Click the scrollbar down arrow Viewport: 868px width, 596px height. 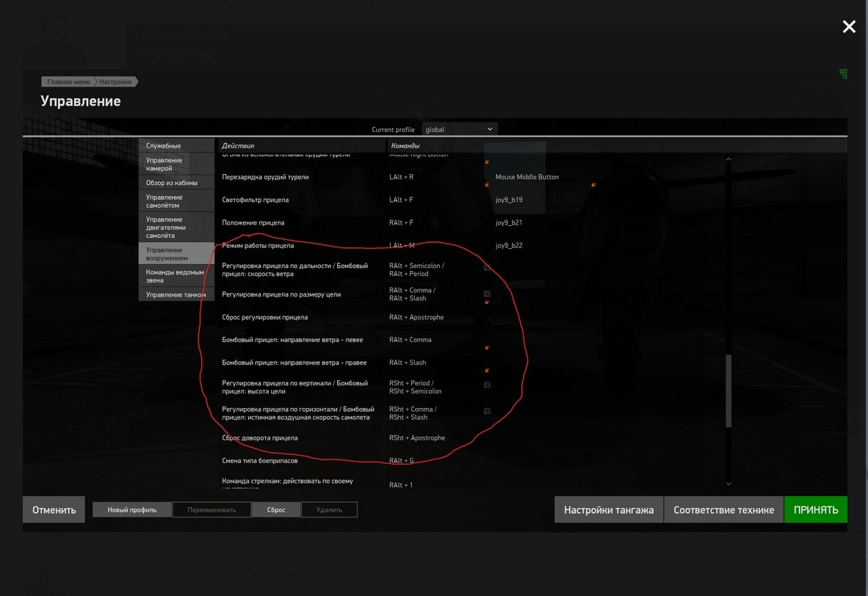(728, 484)
